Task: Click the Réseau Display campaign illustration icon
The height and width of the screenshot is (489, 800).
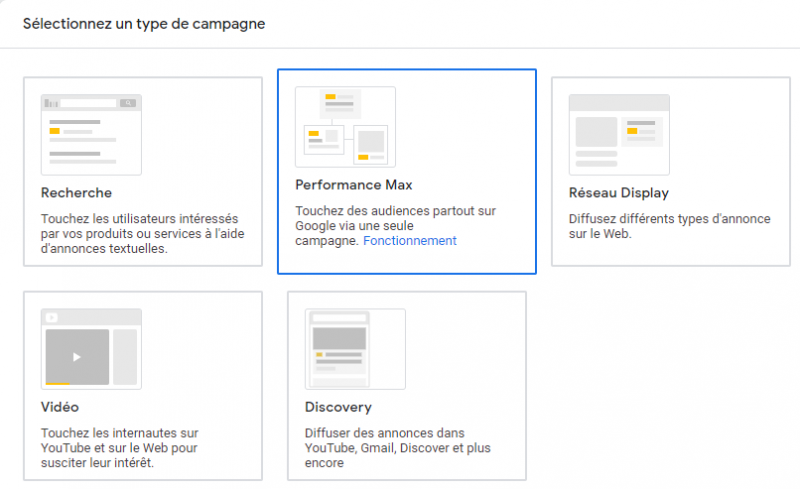Action: click(x=619, y=135)
